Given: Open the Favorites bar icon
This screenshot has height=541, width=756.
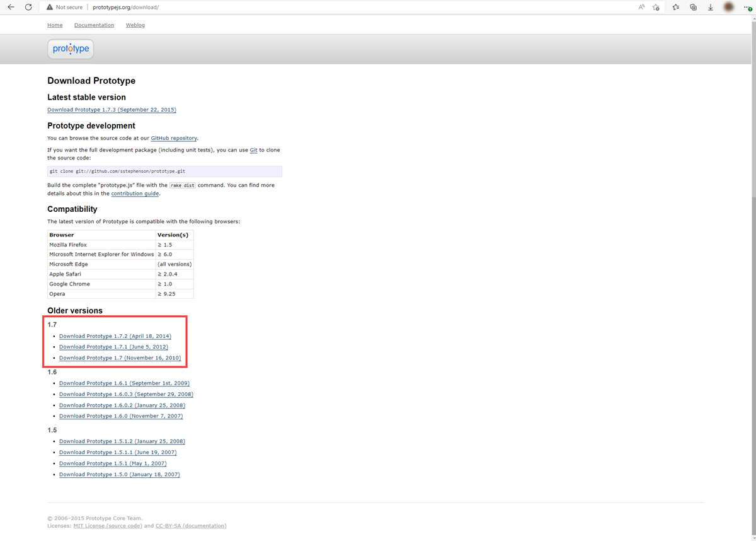Looking at the screenshot, I should click(675, 7).
